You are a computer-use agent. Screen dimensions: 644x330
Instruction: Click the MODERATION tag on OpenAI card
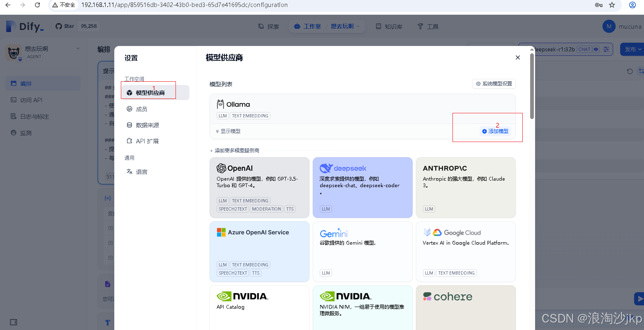tap(266, 209)
